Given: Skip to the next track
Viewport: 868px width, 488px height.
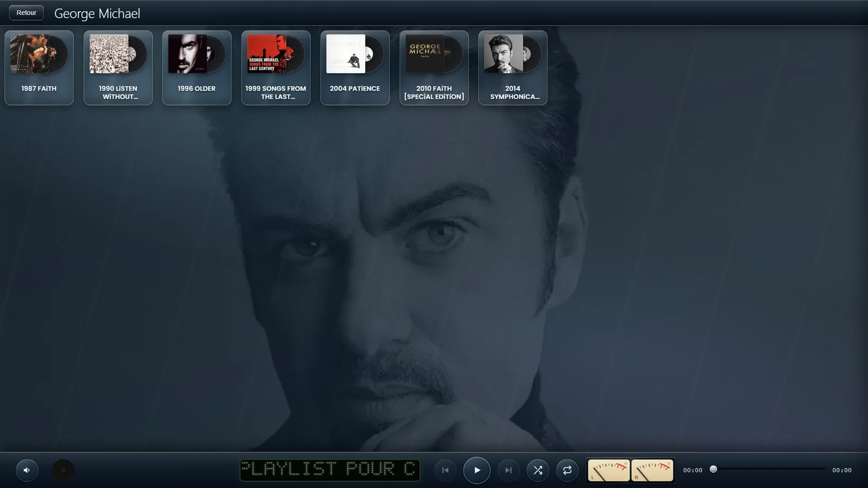Looking at the screenshot, I should tap(508, 470).
